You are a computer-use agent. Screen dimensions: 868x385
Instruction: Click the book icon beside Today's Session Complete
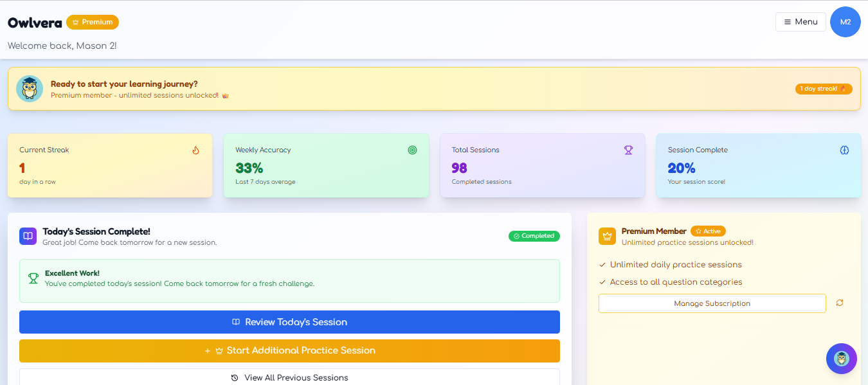28,236
